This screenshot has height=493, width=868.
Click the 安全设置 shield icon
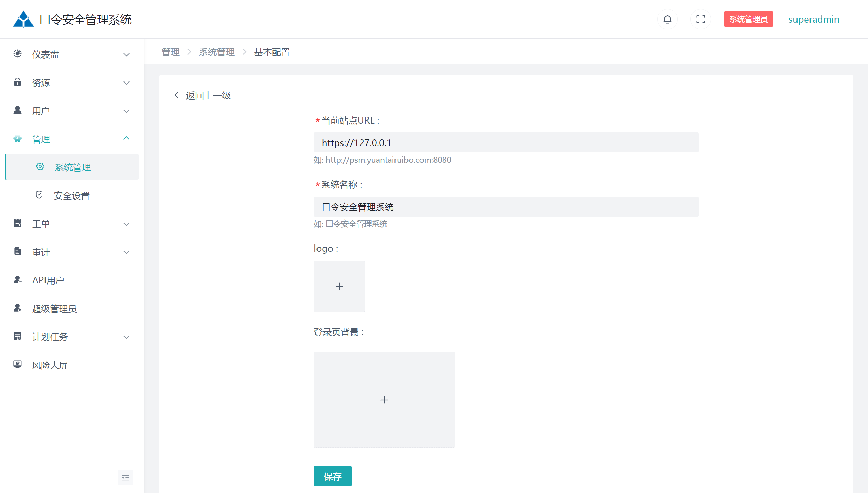pos(39,195)
